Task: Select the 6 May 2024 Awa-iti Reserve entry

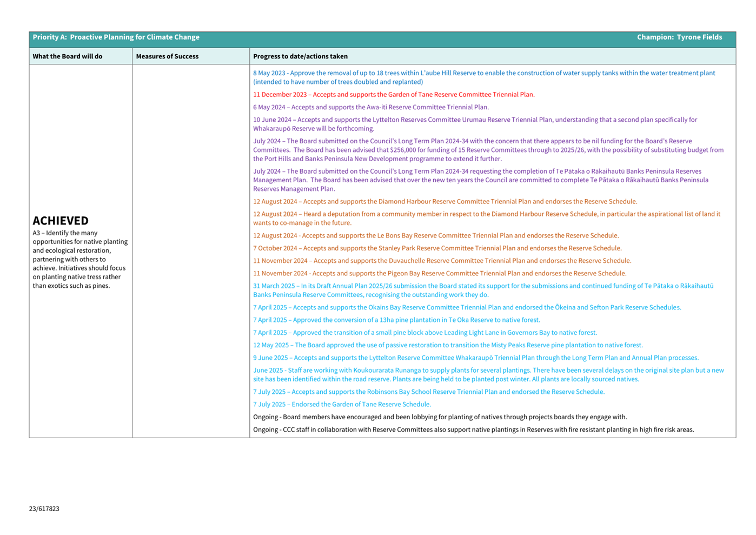Action: click(x=371, y=107)
